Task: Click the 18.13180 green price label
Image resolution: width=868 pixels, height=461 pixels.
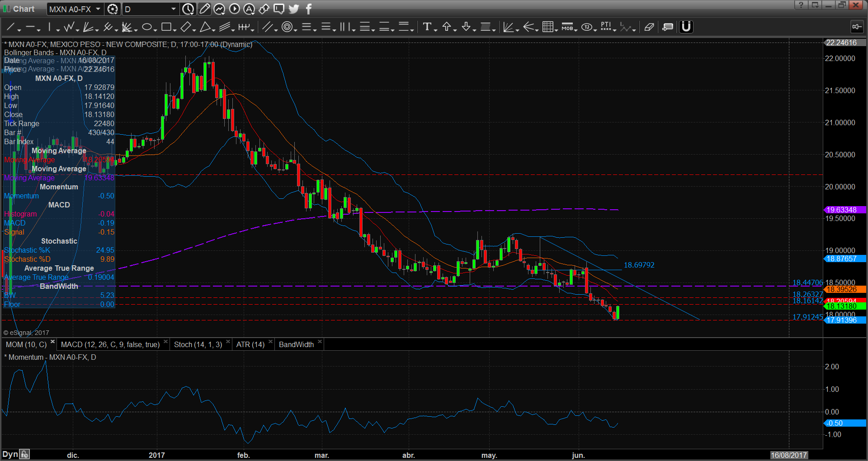Action: [844, 306]
